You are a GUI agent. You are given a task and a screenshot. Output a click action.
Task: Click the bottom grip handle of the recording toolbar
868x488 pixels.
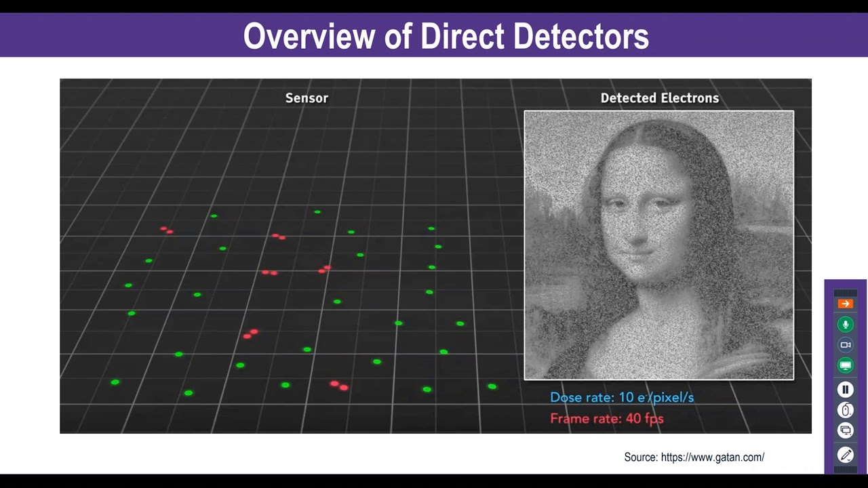point(845,469)
